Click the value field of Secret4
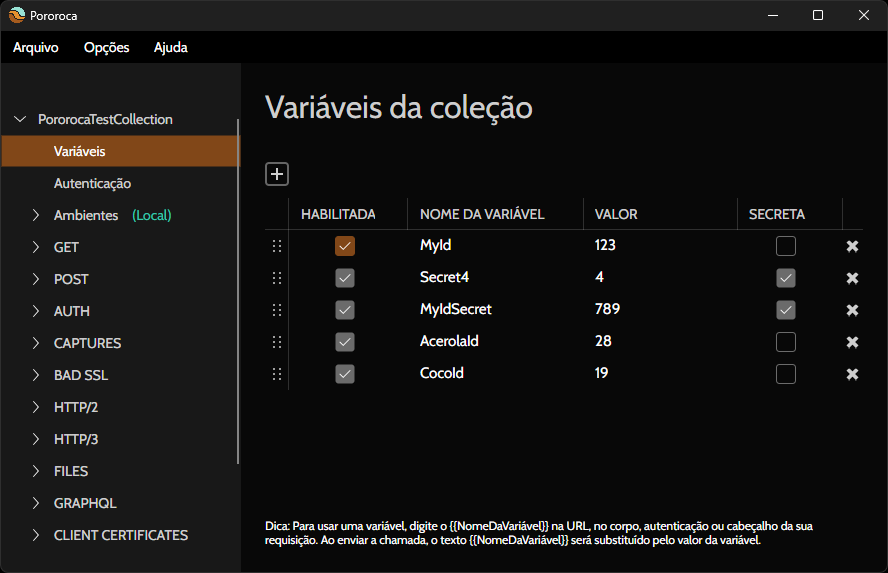 point(660,277)
